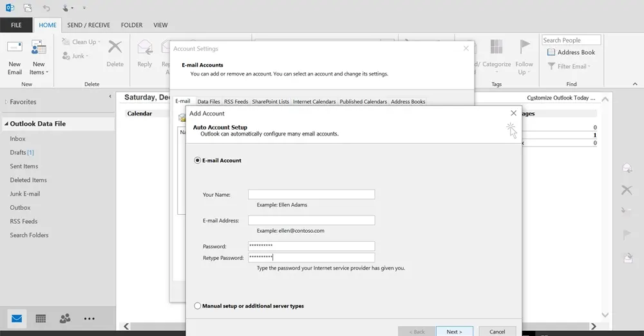Select Search Folders in the tree
The height and width of the screenshot is (336, 644).
point(29,235)
